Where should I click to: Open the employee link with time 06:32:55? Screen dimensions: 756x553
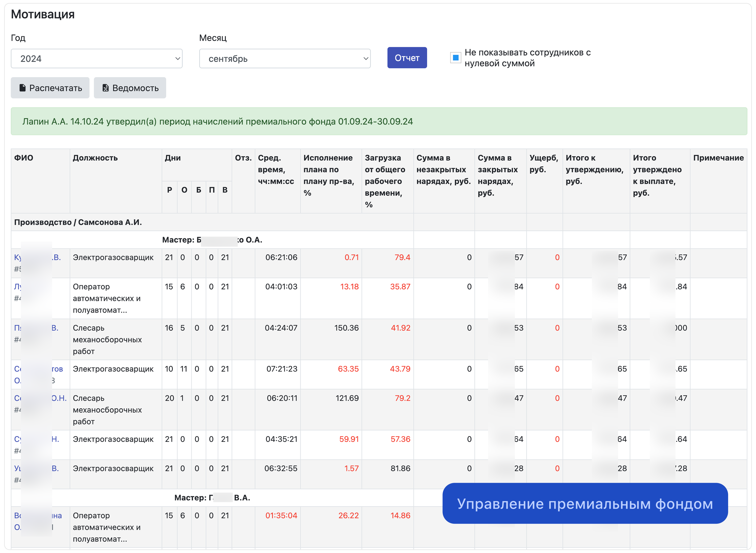(37, 469)
